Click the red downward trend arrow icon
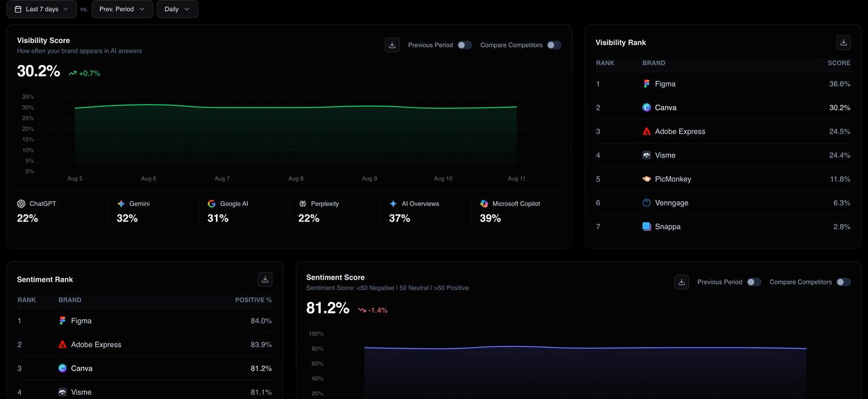Screen dimensions: 868x399 coord(362,310)
